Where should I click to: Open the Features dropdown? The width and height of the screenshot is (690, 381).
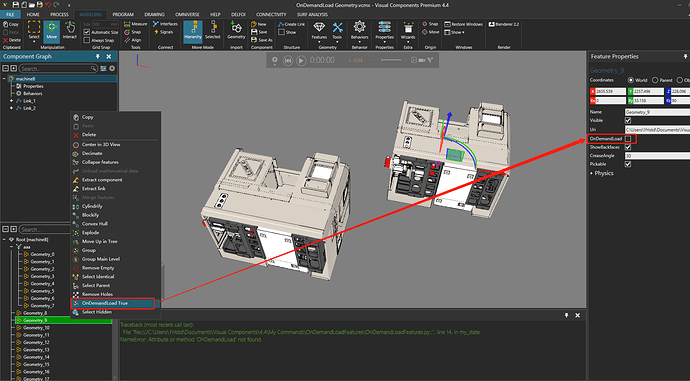(319, 31)
